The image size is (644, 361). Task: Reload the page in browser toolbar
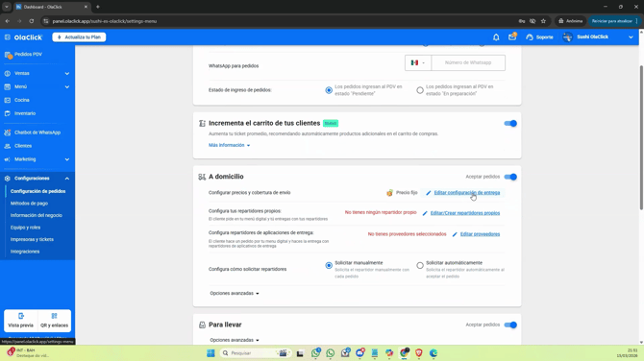click(31, 21)
